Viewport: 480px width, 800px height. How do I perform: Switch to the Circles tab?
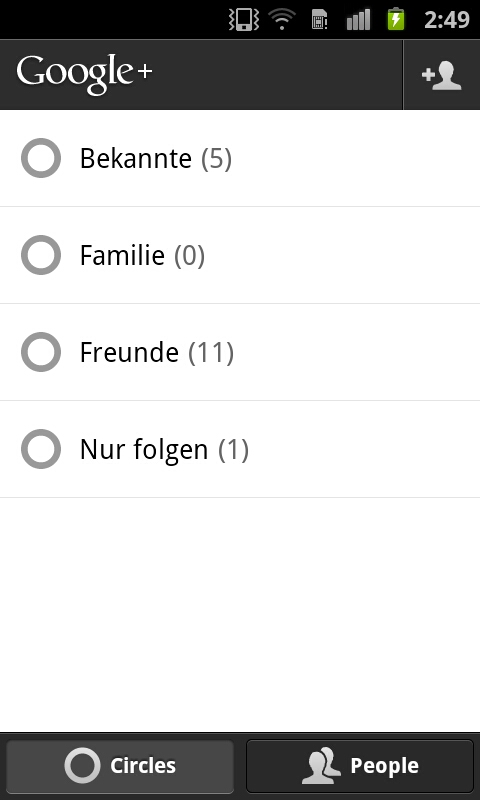coord(120,766)
